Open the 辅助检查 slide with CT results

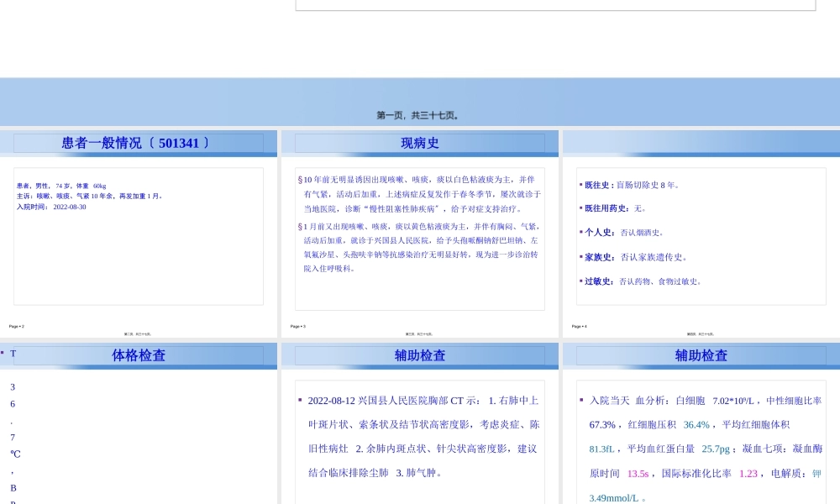[419, 423]
